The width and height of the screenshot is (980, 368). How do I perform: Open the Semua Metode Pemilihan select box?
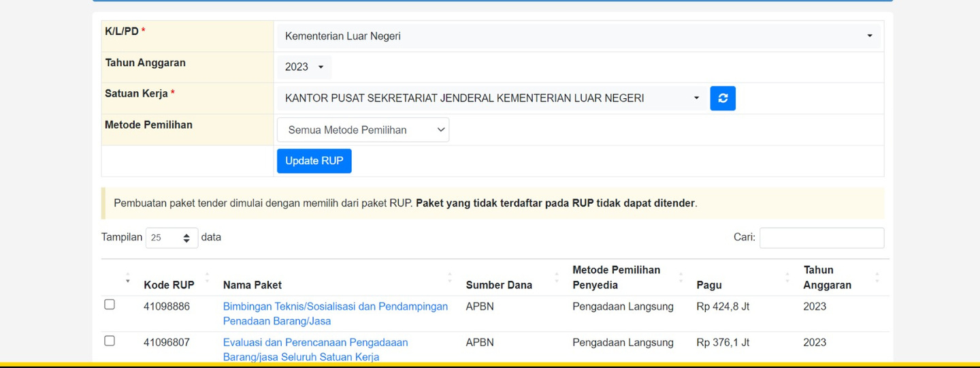tap(363, 129)
